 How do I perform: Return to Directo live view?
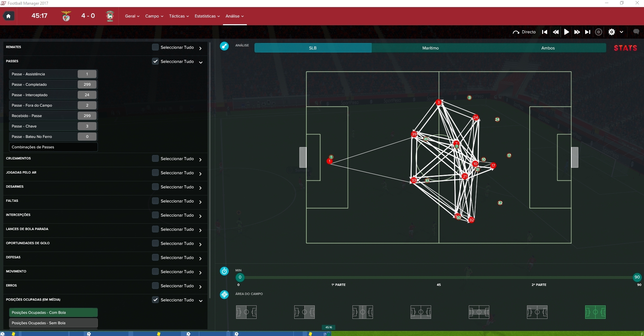[524, 32]
